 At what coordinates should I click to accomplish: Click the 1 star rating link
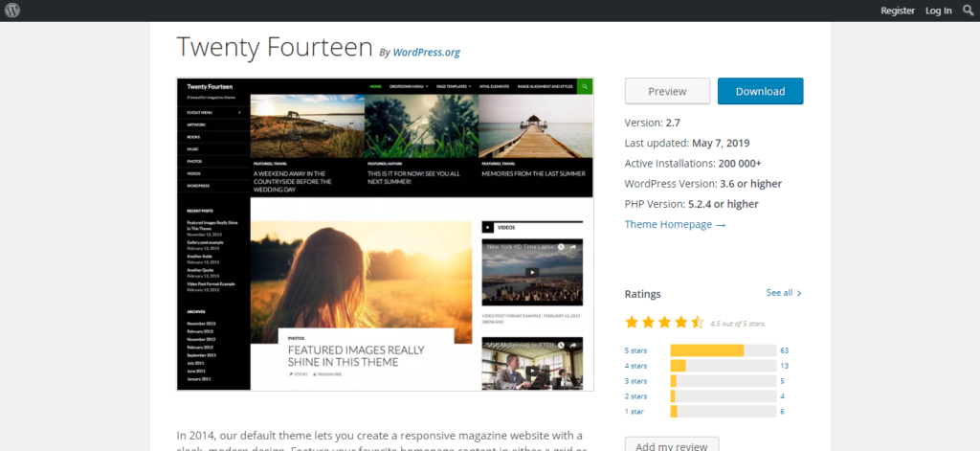[634, 412]
